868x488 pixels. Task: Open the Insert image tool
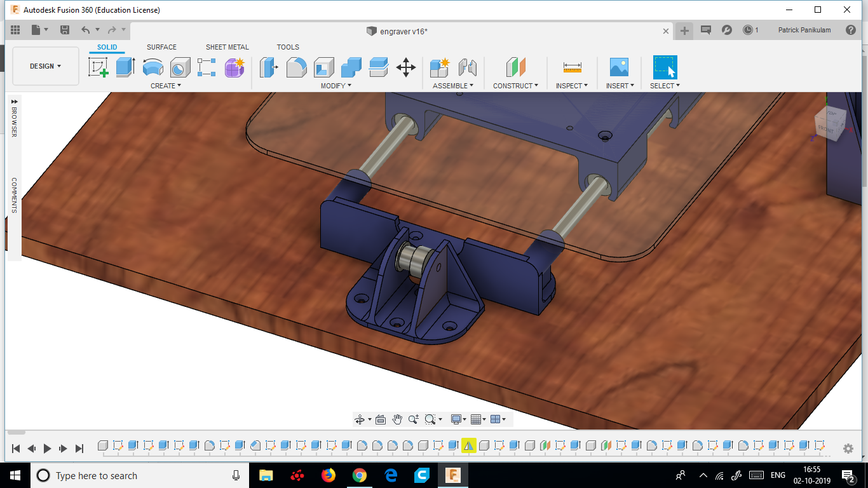618,67
